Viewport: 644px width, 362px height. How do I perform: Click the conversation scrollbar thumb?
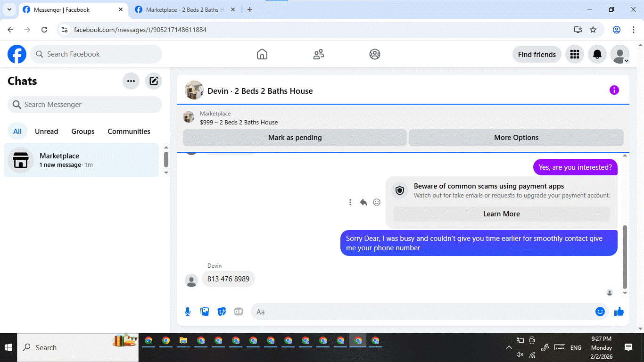[625, 257]
